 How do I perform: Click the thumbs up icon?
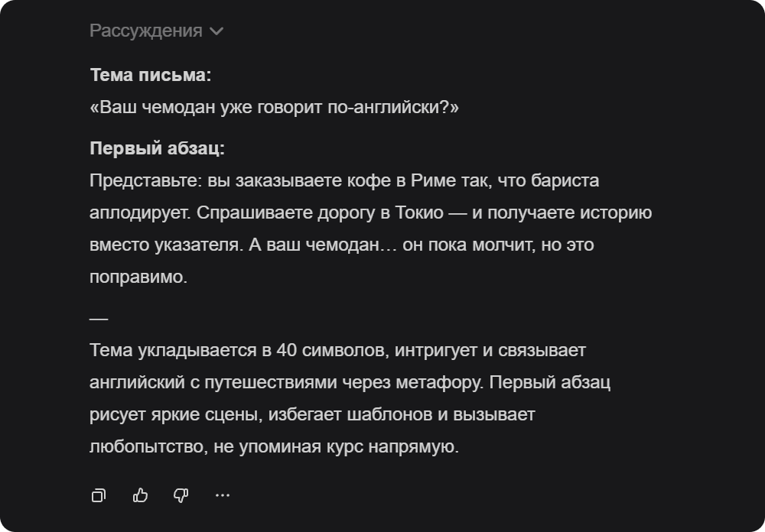(x=140, y=495)
